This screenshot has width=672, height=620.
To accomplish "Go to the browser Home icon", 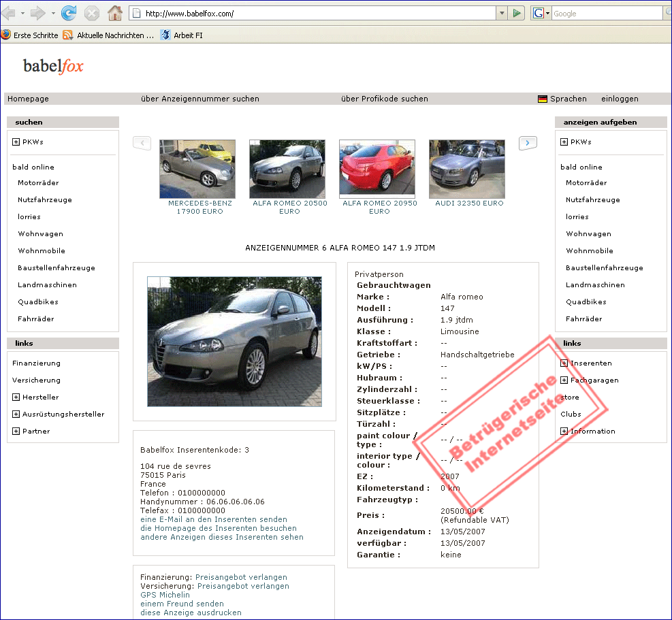I will pyautogui.click(x=115, y=14).
